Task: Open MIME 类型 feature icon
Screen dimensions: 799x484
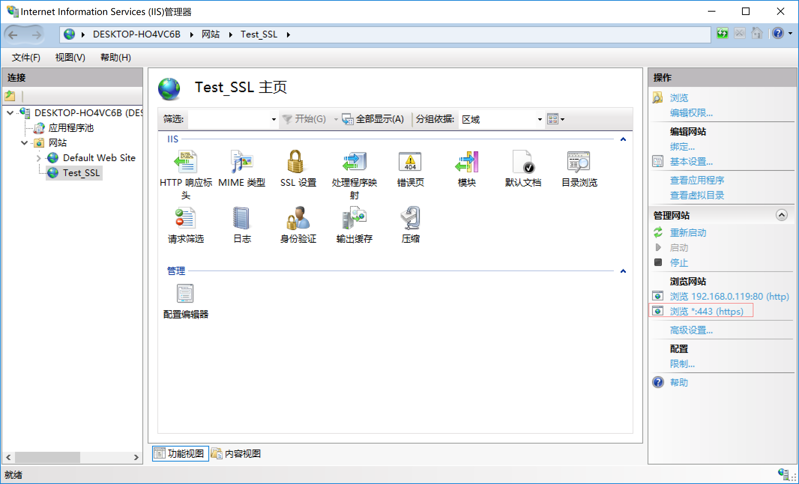Action: pyautogui.click(x=242, y=162)
